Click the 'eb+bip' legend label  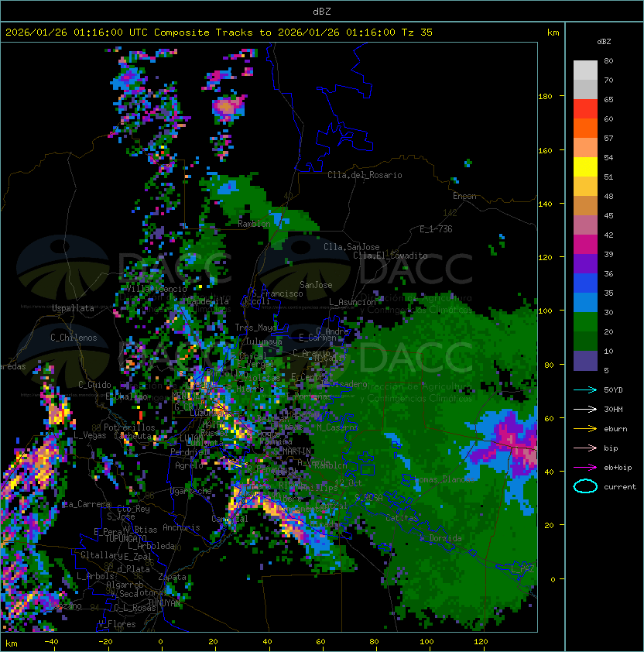[618, 468]
